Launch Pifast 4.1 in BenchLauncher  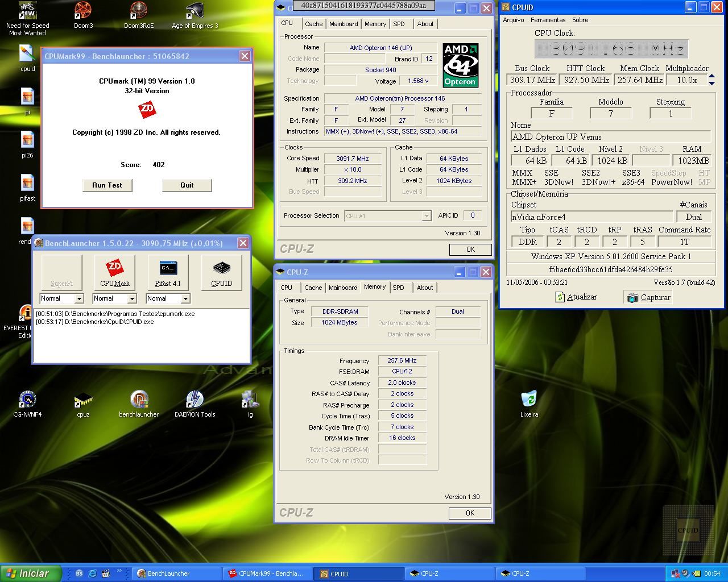pos(168,272)
